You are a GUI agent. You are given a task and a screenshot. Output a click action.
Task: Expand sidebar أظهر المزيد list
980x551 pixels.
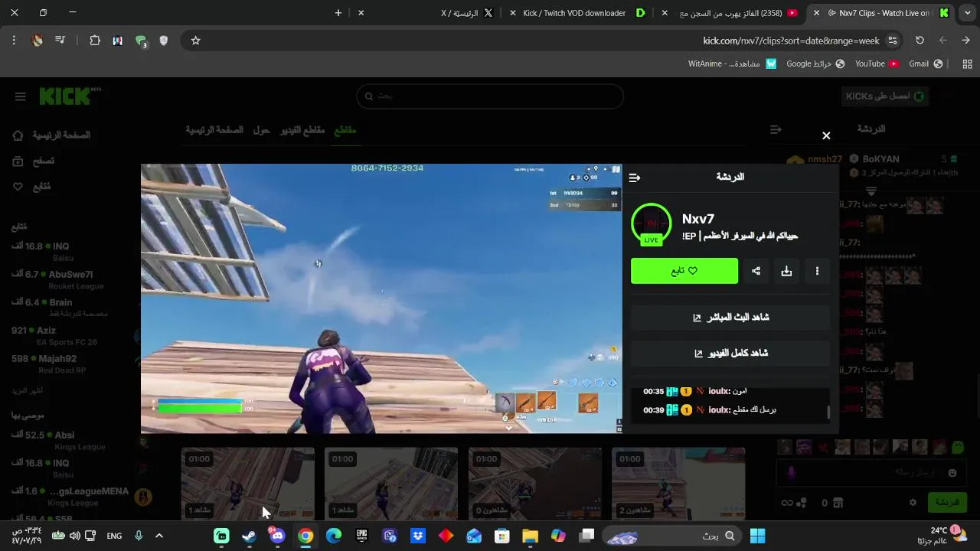coord(27,390)
